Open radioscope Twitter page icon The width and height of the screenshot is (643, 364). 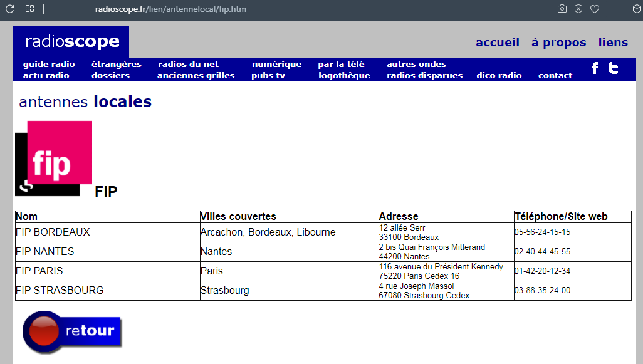613,68
